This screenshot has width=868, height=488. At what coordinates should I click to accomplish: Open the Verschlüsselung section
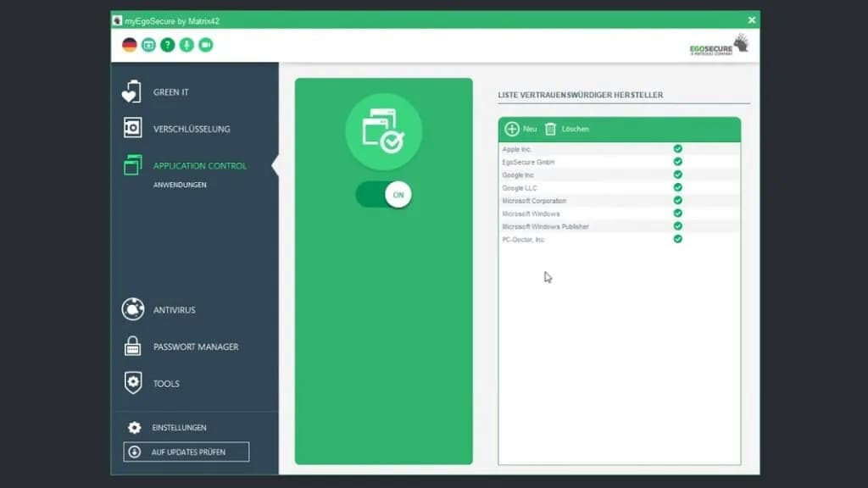(192, 129)
